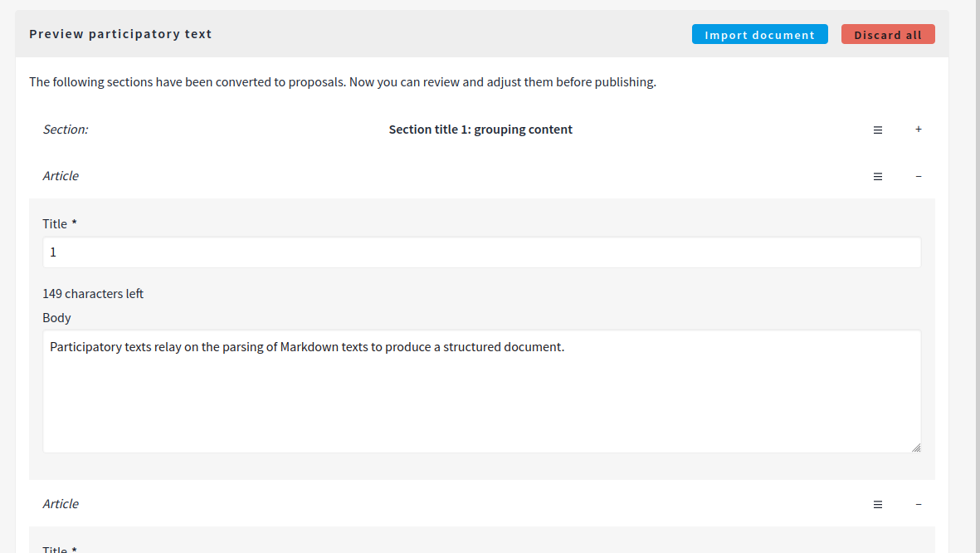Click the Import document button

click(x=759, y=34)
